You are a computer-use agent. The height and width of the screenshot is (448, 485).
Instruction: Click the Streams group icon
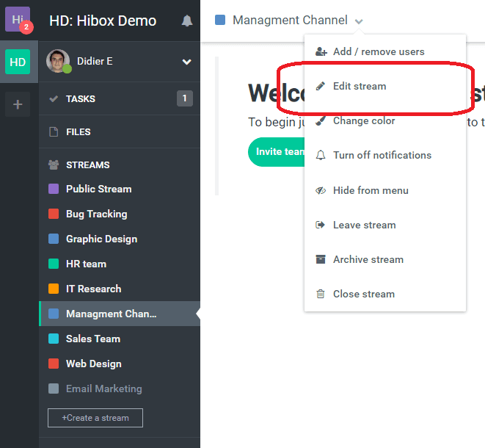pyautogui.click(x=53, y=165)
